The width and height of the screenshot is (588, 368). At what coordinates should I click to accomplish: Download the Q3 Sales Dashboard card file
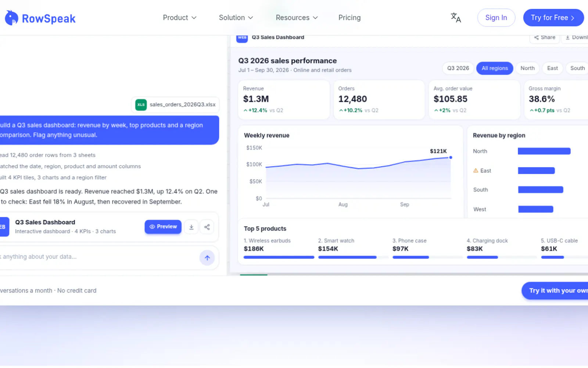pos(191,227)
